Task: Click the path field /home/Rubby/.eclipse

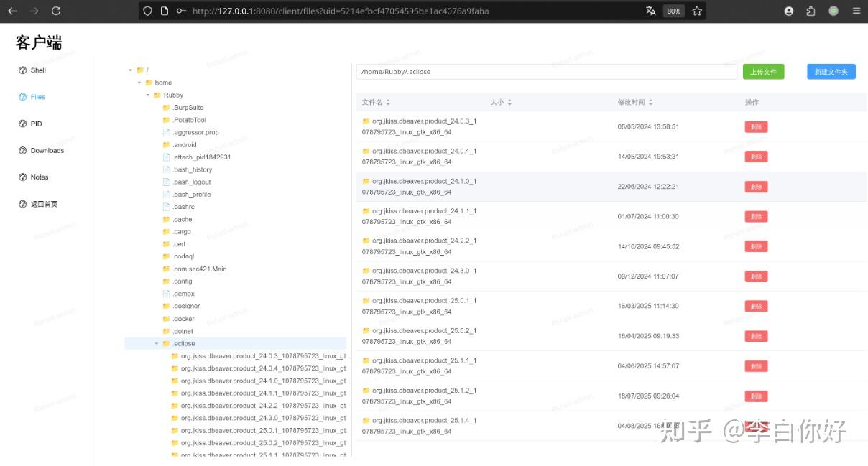Action: coord(547,72)
